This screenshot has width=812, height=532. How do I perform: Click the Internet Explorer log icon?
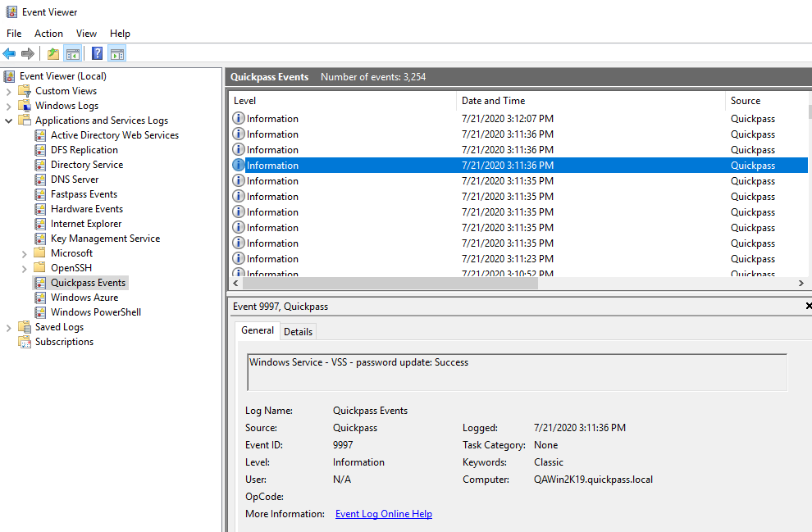click(40, 224)
